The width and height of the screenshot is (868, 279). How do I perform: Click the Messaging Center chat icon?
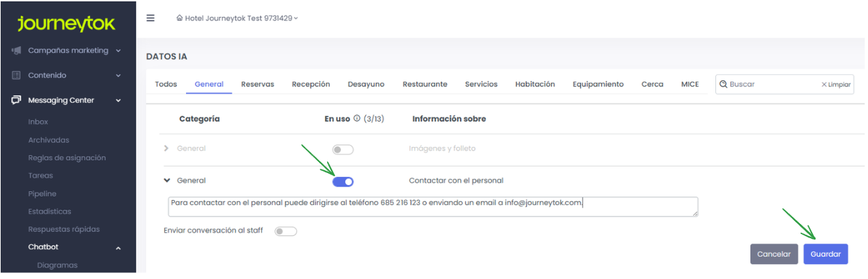click(16, 101)
